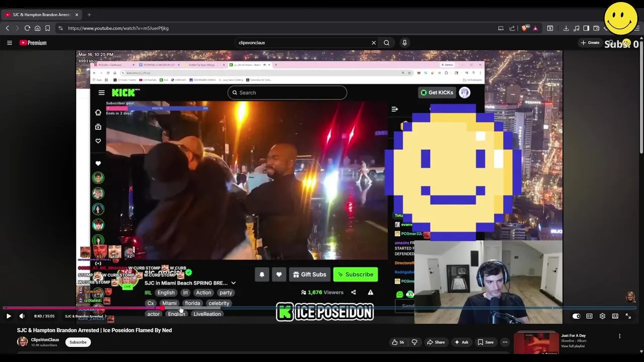
Task: Open Ask AI about the video
Action: pos(461,342)
